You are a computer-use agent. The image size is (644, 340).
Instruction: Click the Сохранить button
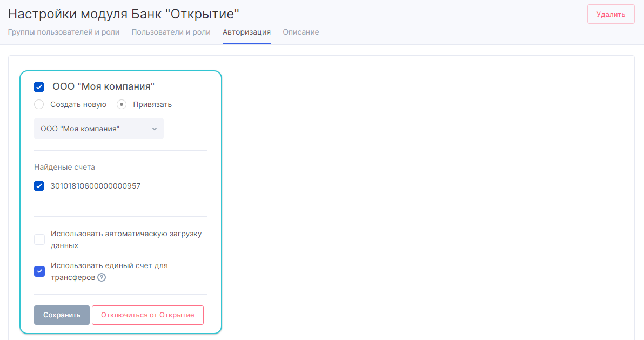point(62,315)
